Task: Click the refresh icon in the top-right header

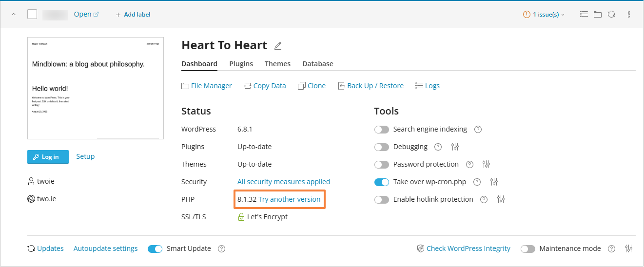Action: [x=611, y=14]
